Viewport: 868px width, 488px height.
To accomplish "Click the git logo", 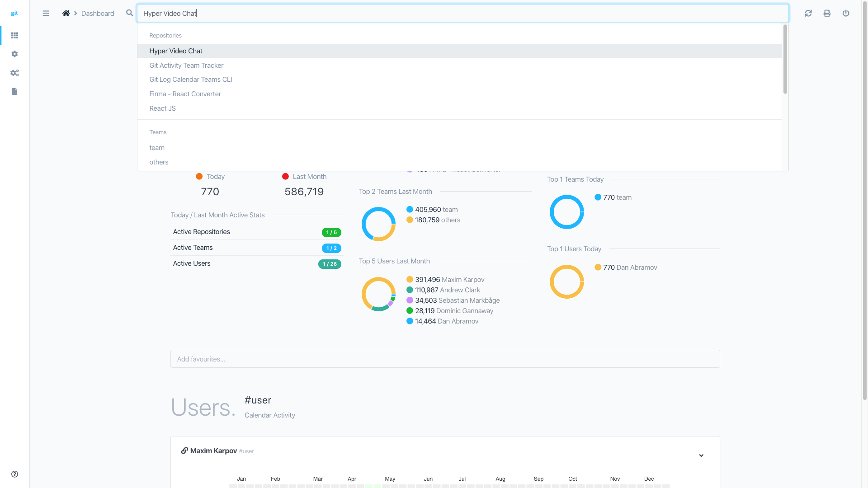I will point(14,13).
